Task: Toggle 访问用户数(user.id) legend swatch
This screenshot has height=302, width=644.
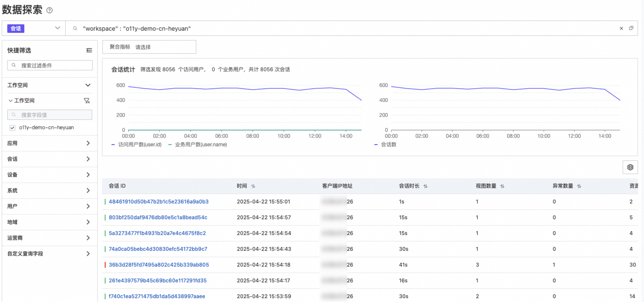Action: [x=113, y=145]
